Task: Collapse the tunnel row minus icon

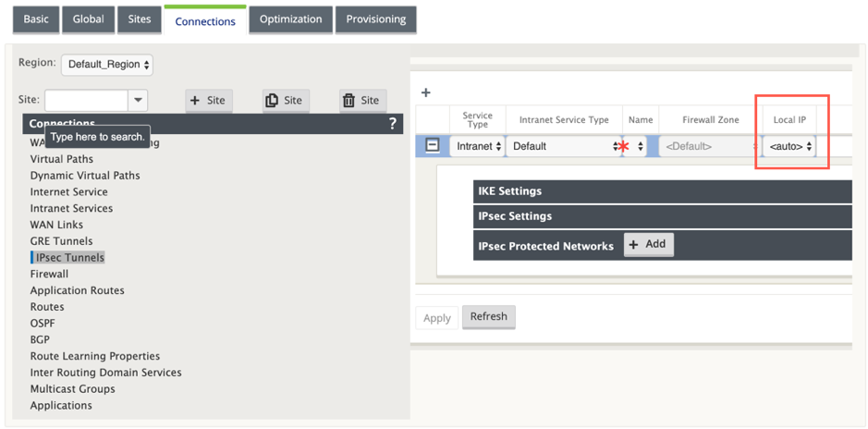Action: (432, 145)
